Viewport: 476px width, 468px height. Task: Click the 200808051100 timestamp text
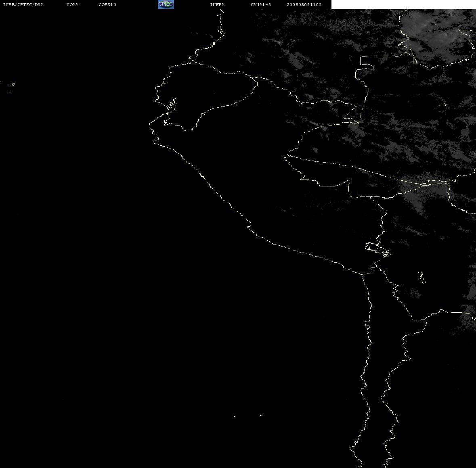coord(304,4)
